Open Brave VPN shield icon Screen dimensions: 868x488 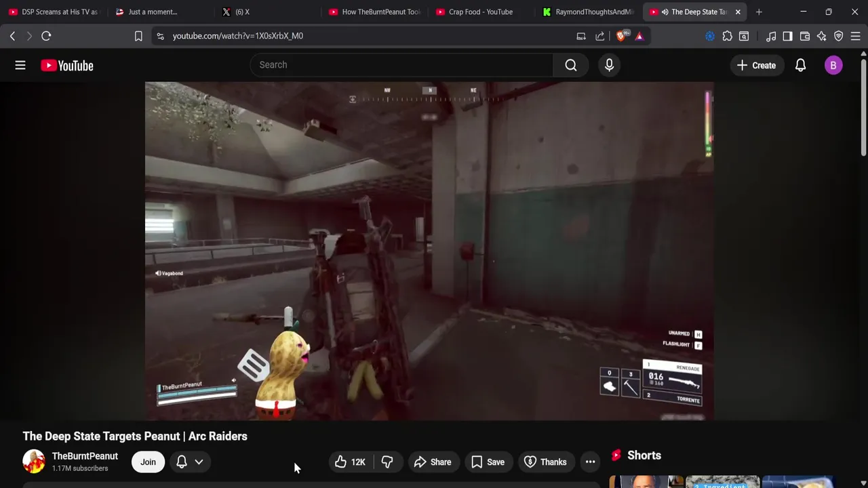(839, 36)
